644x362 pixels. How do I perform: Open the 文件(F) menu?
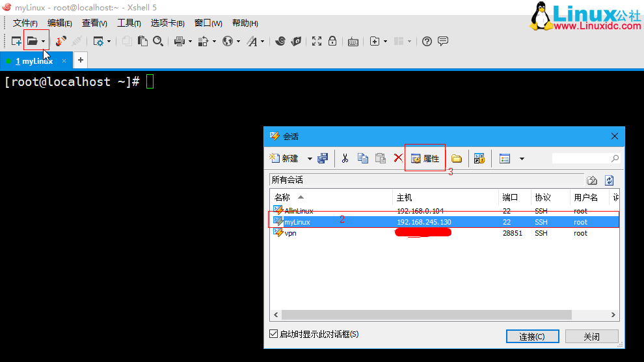pyautogui.click(x=25, y=23)
